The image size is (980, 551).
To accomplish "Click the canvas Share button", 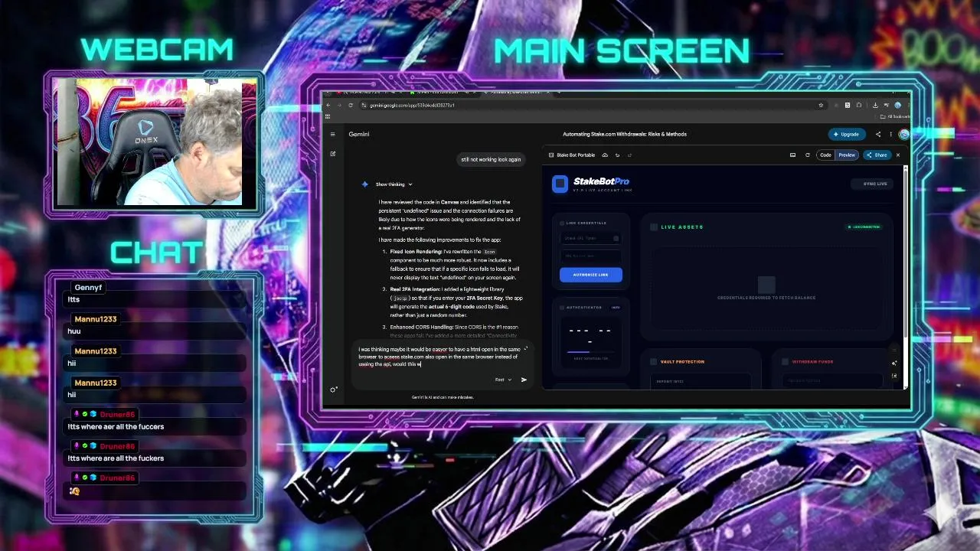I will click(x=877, y=155).
